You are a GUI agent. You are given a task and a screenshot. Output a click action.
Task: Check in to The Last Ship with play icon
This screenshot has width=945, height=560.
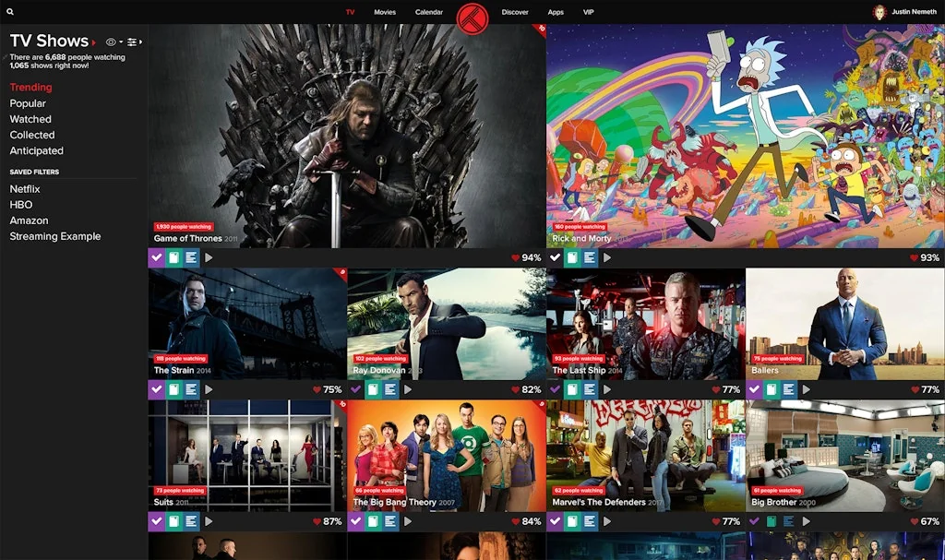pyautogui.click(x=607, y=389)
